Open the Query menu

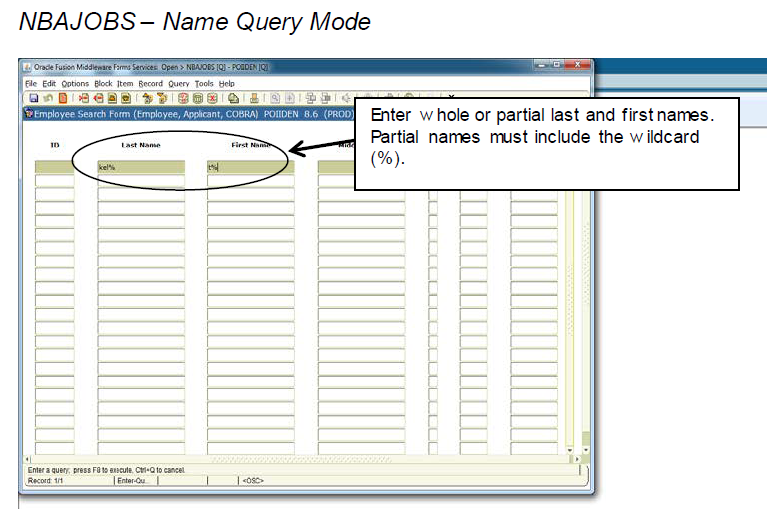pyautogui.click(x=178, y=83)
